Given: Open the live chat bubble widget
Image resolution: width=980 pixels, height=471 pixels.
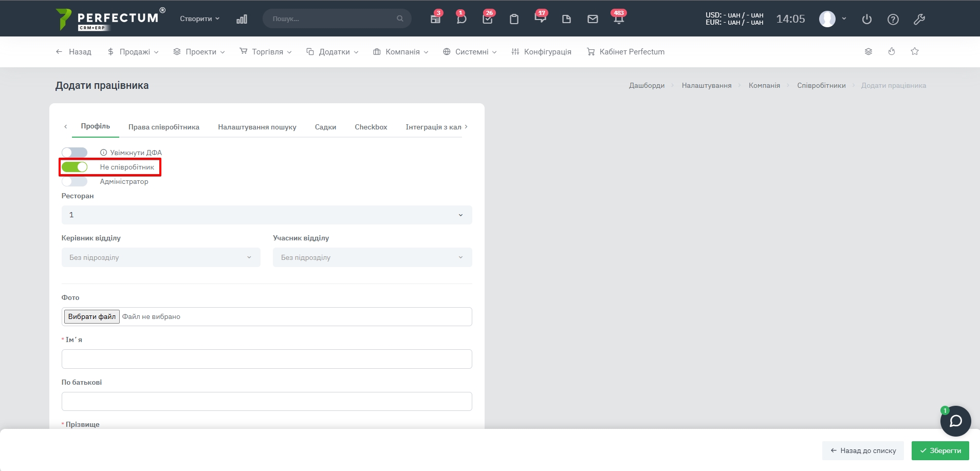Looking at the screenshot, I should (x=955, y=421).
